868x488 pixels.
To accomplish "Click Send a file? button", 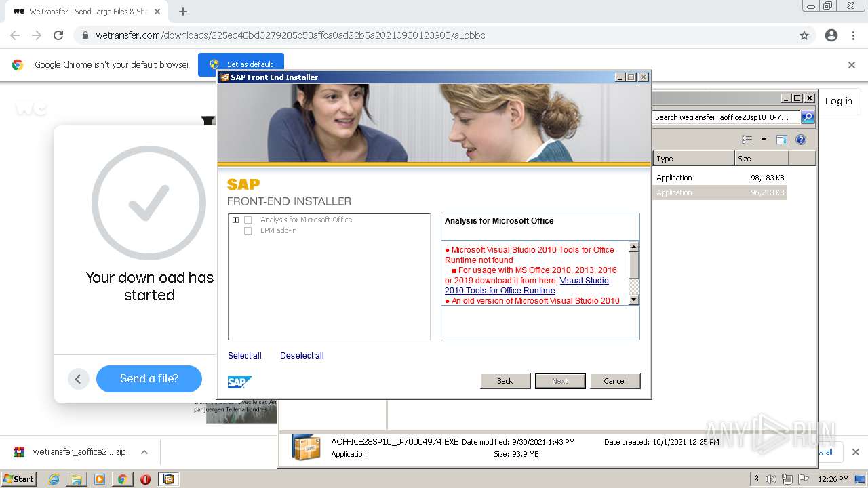I will pos(149,379).
